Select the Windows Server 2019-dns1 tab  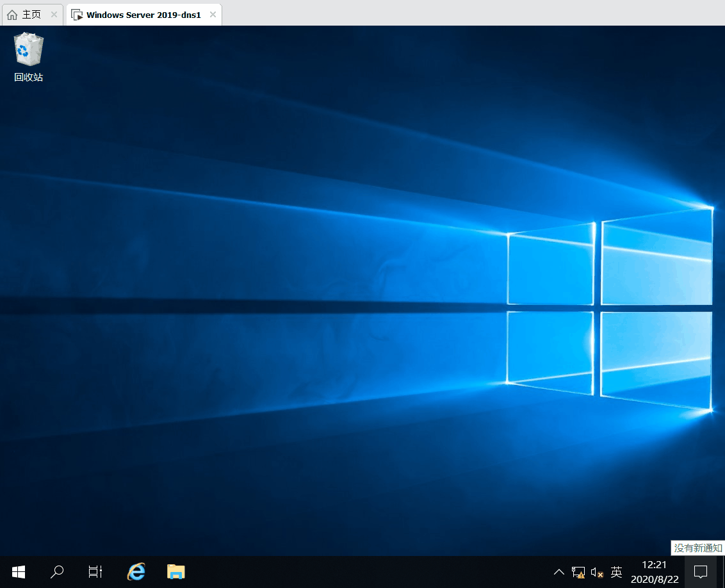(x=143, y=14)
